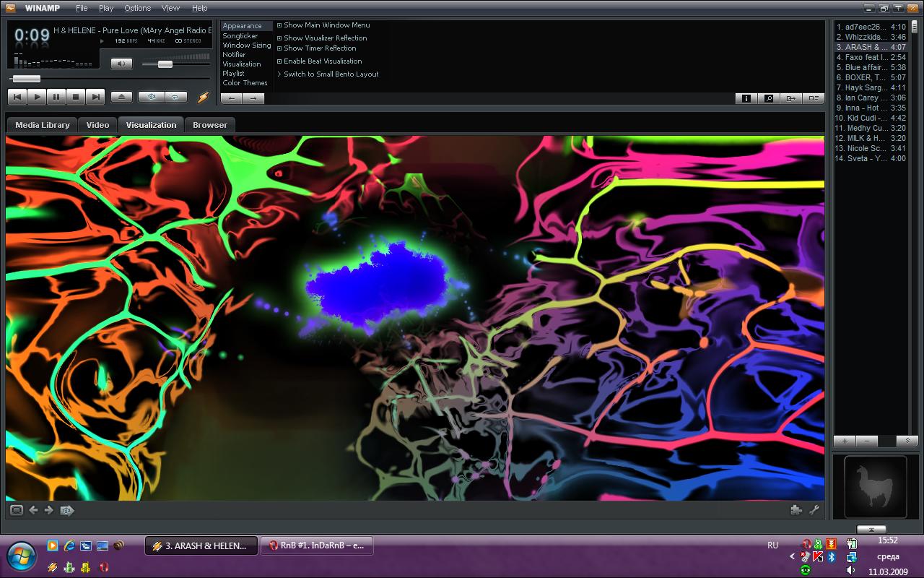
Task: Click the volume slider handle
Action: coord(165,64)
